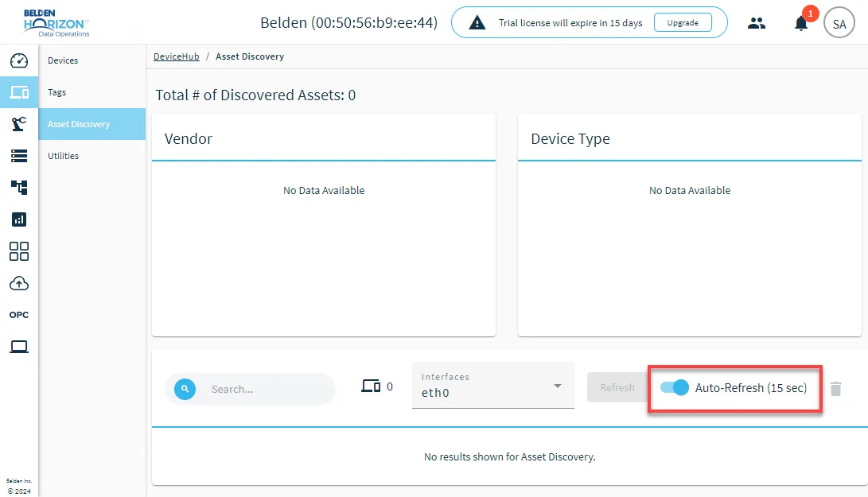Viewport: 868px width, 497px height.
Task: Click the Vendor card title
Action: (x=189, y=138)
